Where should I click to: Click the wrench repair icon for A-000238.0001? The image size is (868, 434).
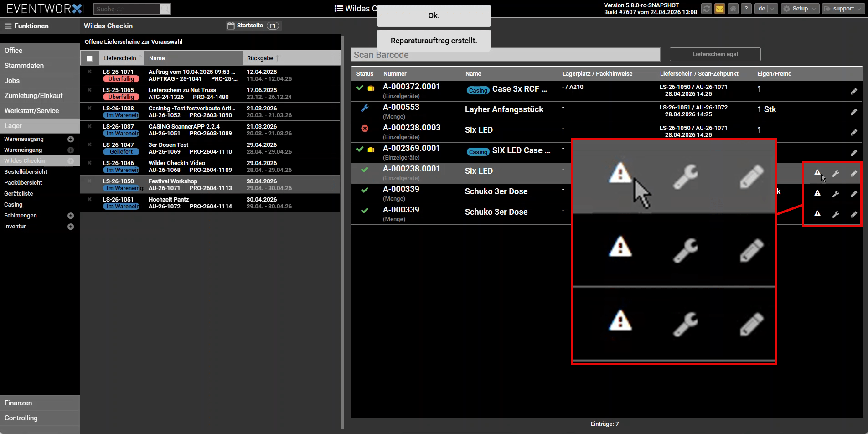tap(836, 173)
